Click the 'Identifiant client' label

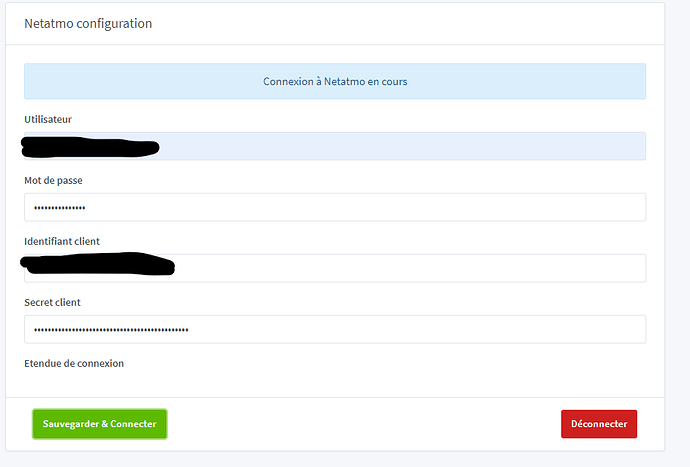point(62,242)
